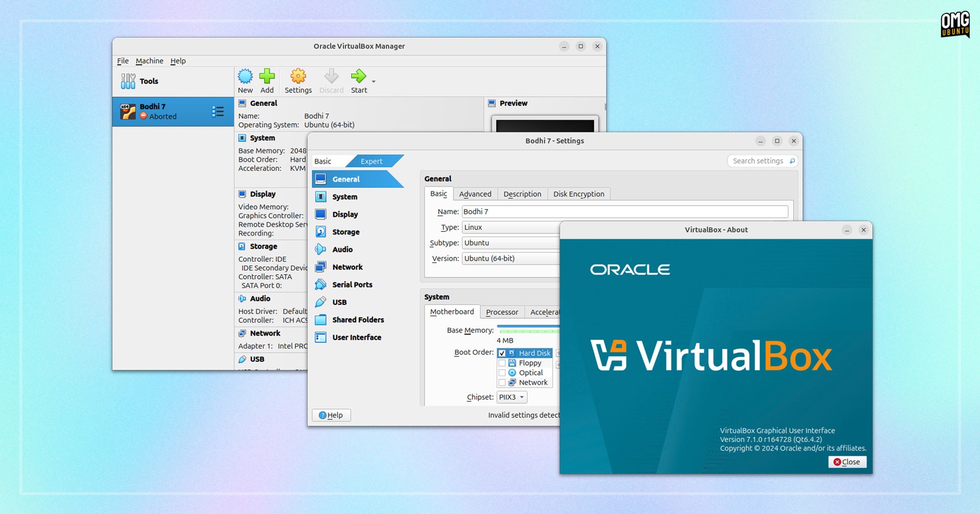Switch to the Expert settings tab
The height and width of the screenshot is (514, 980).
coord(372,161)
